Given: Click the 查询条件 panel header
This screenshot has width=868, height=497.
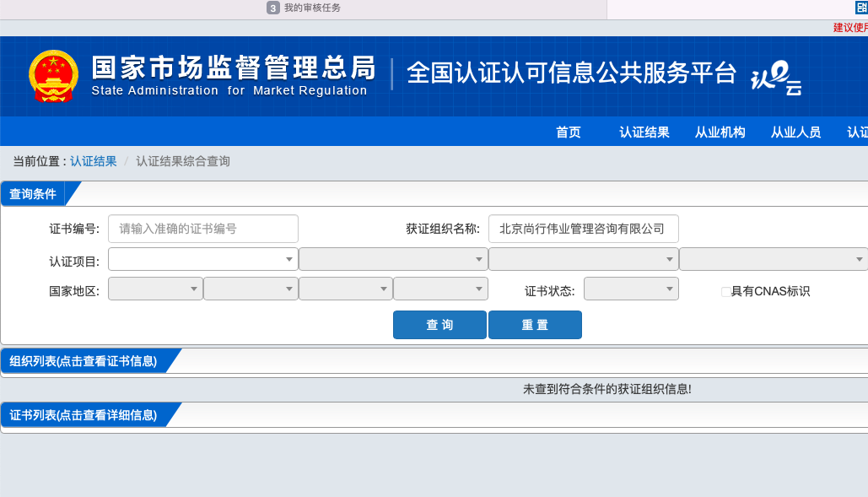Looking at the screenshot, I should click(x=33, y=194).
